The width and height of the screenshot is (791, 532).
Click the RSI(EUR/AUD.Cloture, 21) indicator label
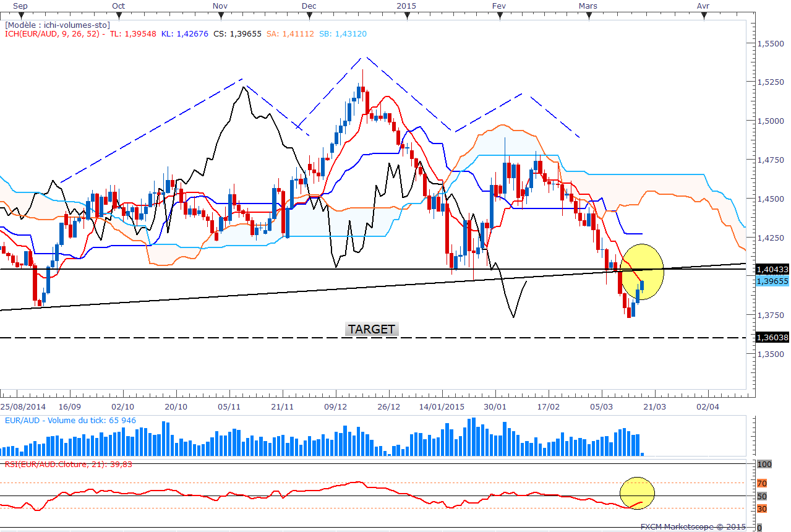coord(68,464)
